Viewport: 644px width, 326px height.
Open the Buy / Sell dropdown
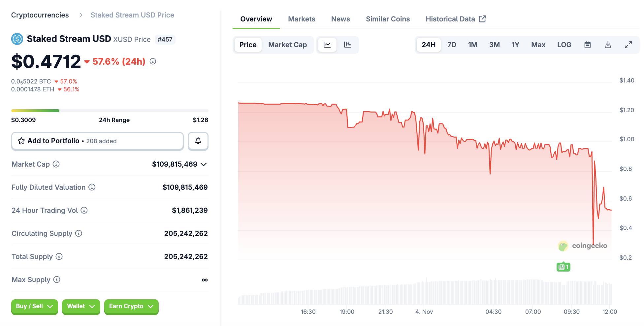(x=34, y=307)
